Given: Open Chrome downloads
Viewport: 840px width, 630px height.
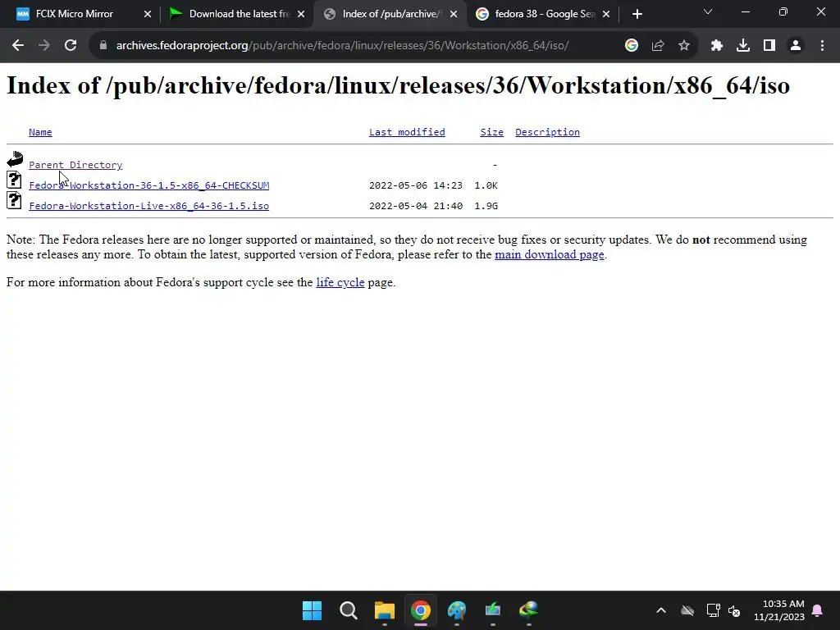Looking at the screenshot, I should point(743,46).
